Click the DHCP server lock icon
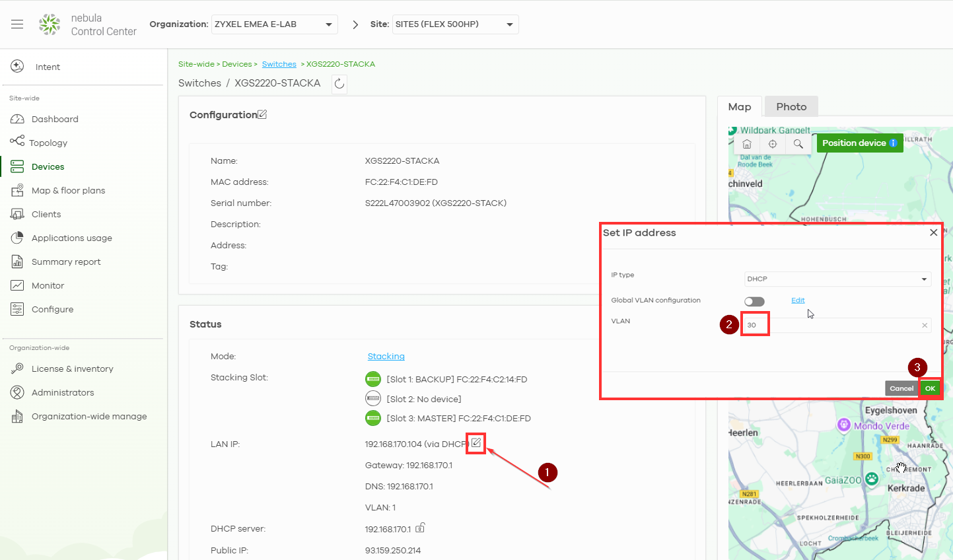Screen dimensions: 953x560 tap(420, 528)
